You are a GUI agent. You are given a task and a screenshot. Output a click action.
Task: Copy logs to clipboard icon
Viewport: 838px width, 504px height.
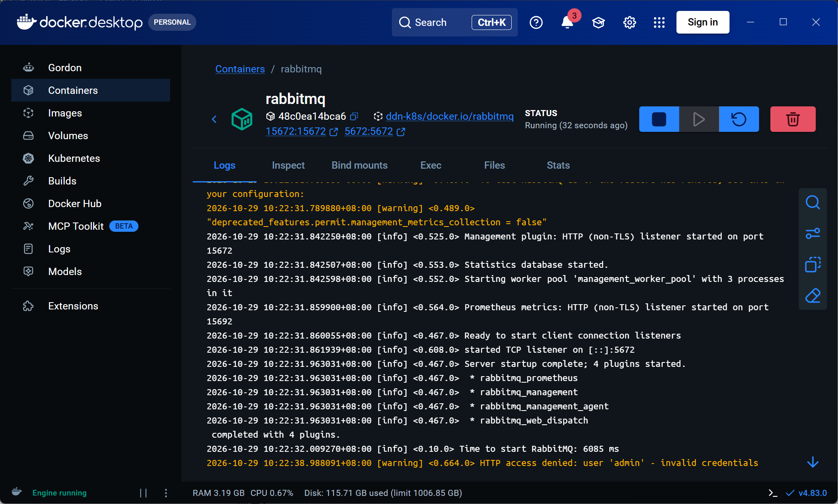click(812, 265)
